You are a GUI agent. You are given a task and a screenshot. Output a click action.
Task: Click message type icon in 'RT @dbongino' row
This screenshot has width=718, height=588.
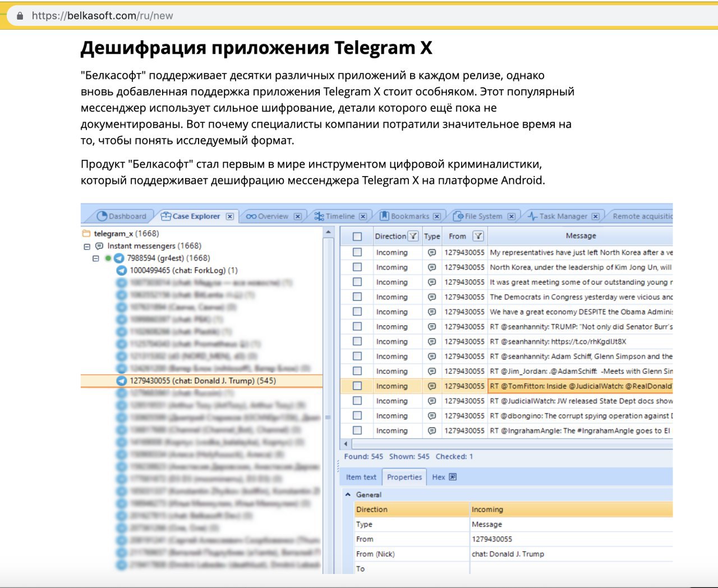[432, 416]
